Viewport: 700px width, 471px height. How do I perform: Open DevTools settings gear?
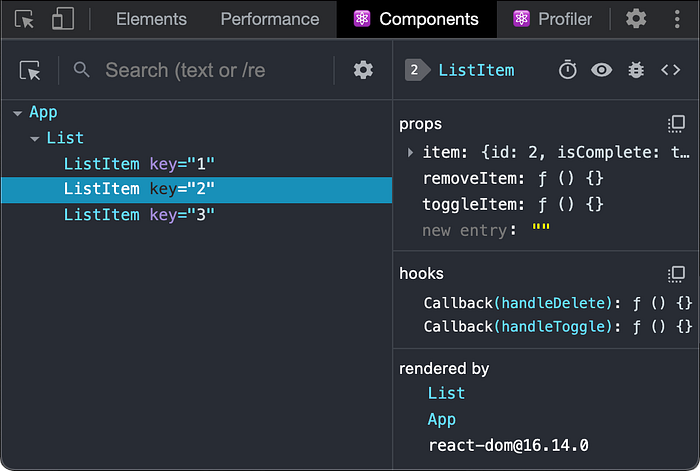(636, 19)
